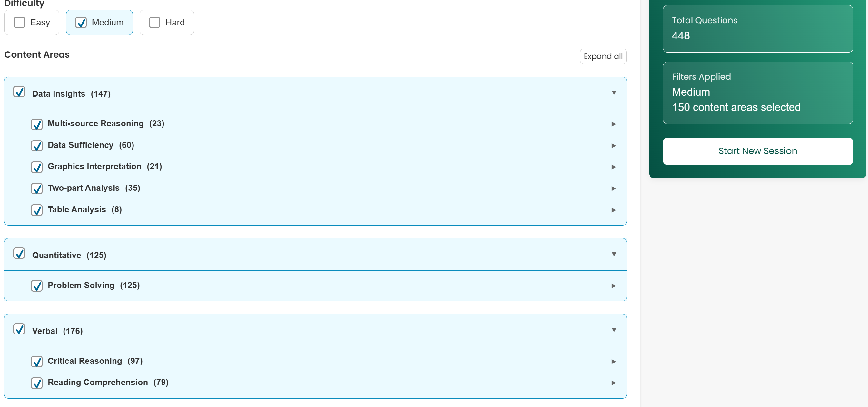The height and width of the screenshot is (407, 868).
Task: Collapse the Quantitative section arrow
Action: tap(614, 254)
